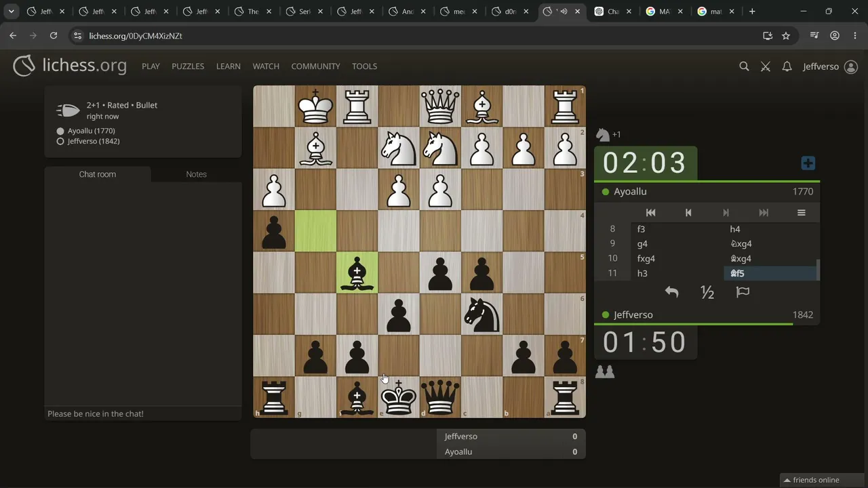Viewport: 868px width, 488px height.
Task: Open the PUZZLES menu
Action: pyautogui.click(x=188, y=66)
